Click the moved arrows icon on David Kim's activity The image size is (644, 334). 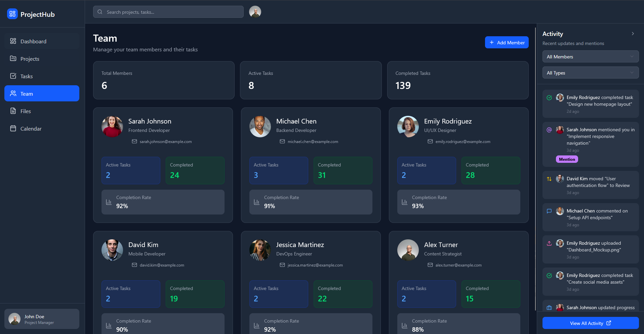549,179
